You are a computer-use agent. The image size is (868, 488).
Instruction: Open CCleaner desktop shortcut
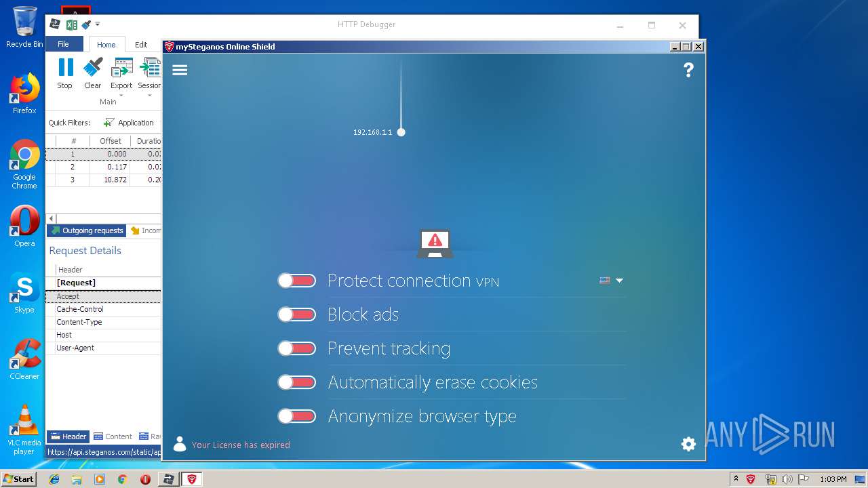24,359
